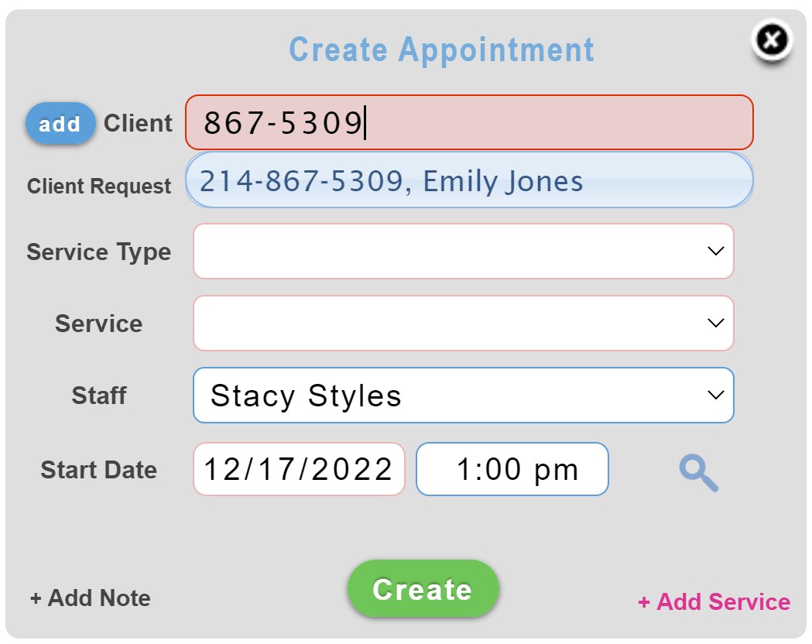Click the Start Date label

click(x=99, y=470)
